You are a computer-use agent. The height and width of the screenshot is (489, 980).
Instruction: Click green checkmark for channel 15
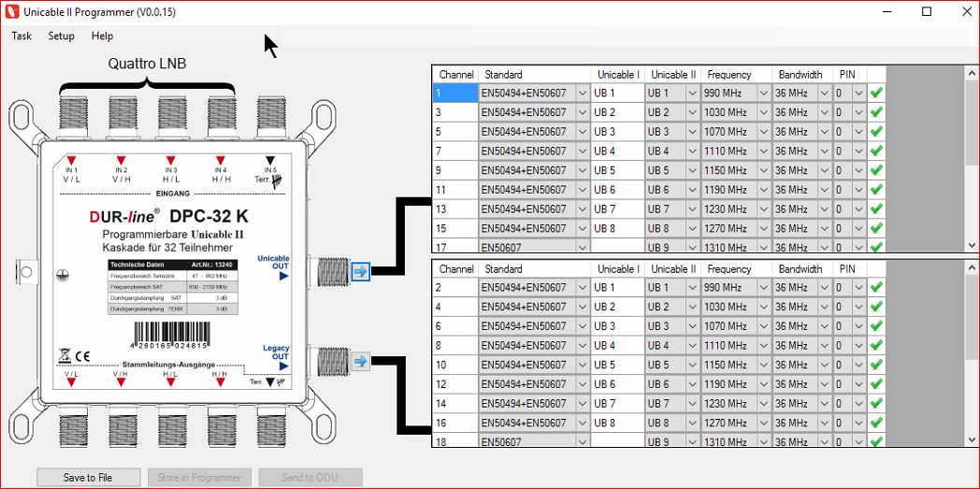click(x=876, y=228)
